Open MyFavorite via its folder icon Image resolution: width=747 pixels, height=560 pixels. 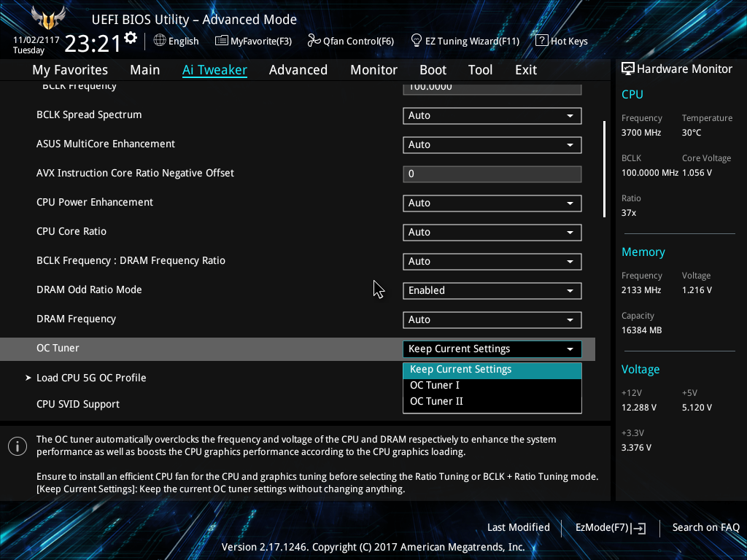coord(222,41)
